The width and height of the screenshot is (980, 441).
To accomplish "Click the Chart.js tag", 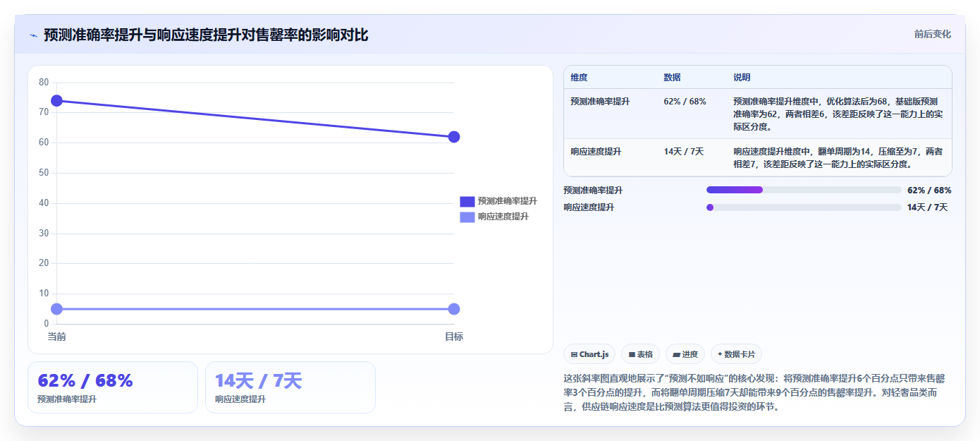I will (589, 354).
